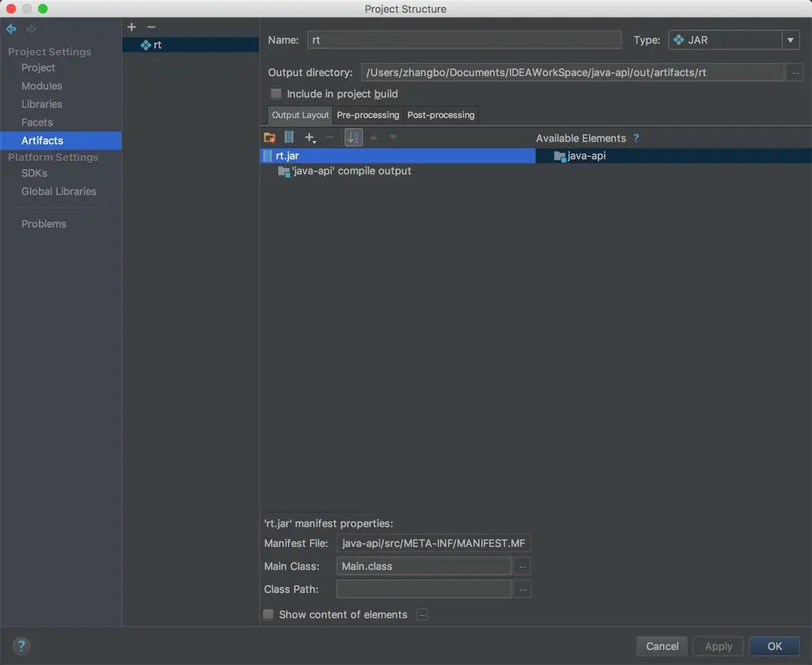Switch to the Pre-processing tab
The image size is (812, 665).
(368, 115)
